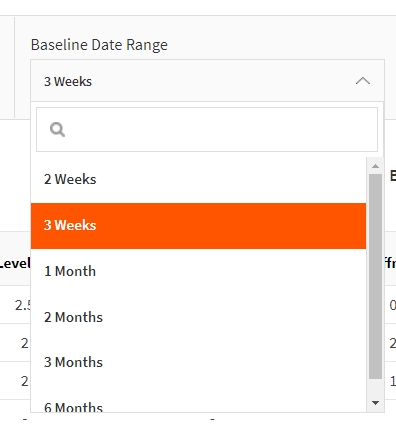Click the scrollbar up arrow
Image resolution: width=396 pixels, height=424 pixels.
click(x=375, y=166)
